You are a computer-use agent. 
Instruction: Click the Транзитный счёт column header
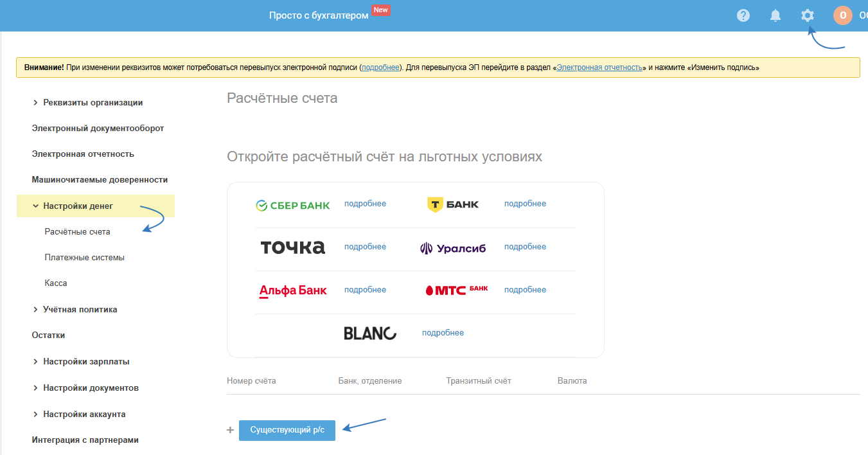479,380
